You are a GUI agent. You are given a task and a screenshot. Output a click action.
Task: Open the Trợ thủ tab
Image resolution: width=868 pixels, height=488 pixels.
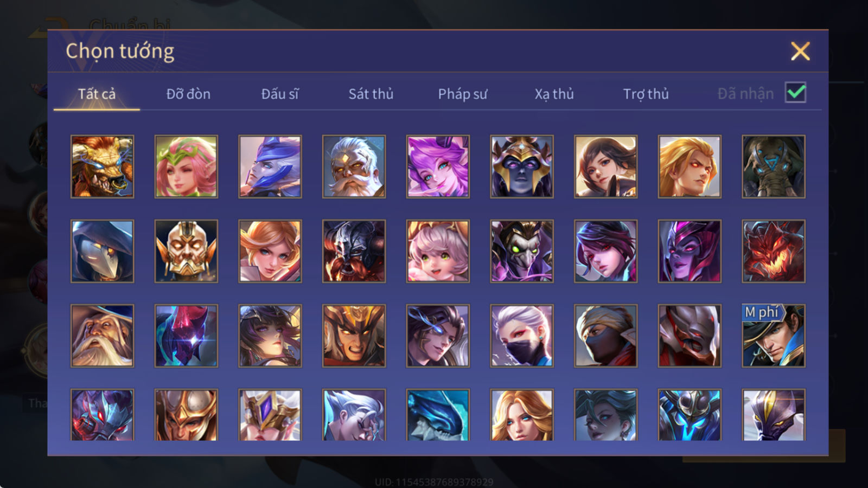(x=646, y=94)
